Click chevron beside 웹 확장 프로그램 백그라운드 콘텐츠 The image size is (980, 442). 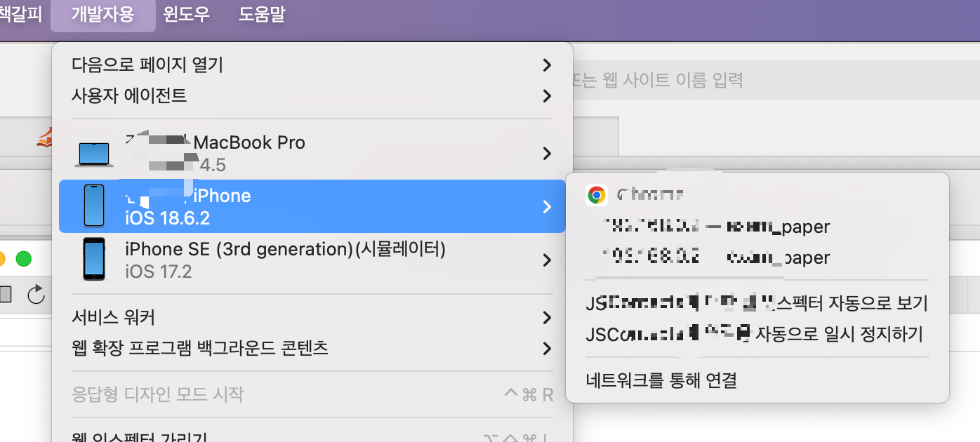point(547,348)
